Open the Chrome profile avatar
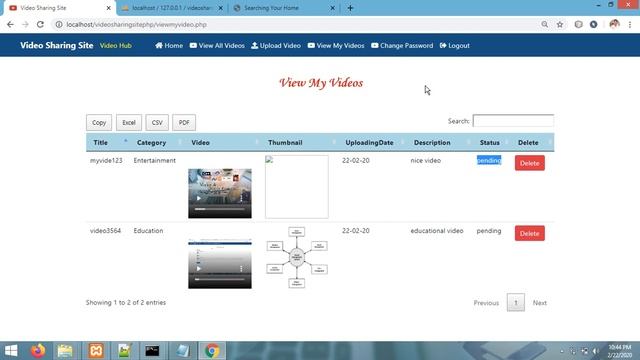 pos(614,24)
